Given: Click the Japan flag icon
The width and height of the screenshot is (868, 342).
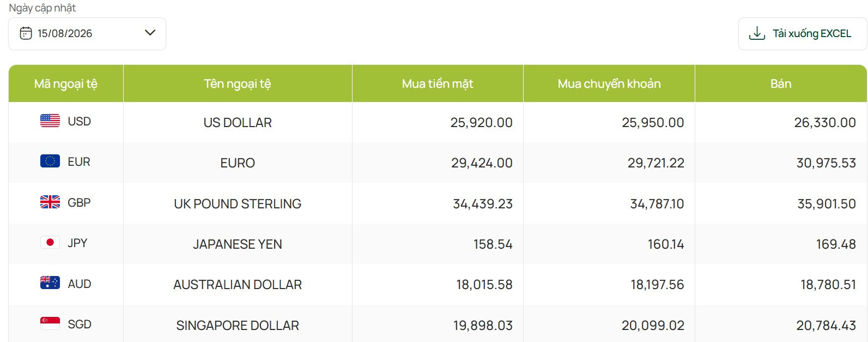Looking at the screenshot, I should coord(50,242).
